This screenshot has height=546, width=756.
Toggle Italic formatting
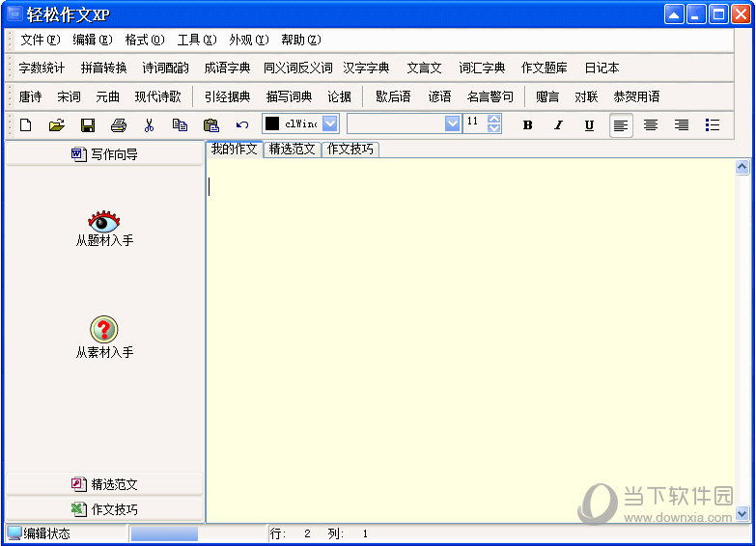pyautogui.click(x=558, y=125)
